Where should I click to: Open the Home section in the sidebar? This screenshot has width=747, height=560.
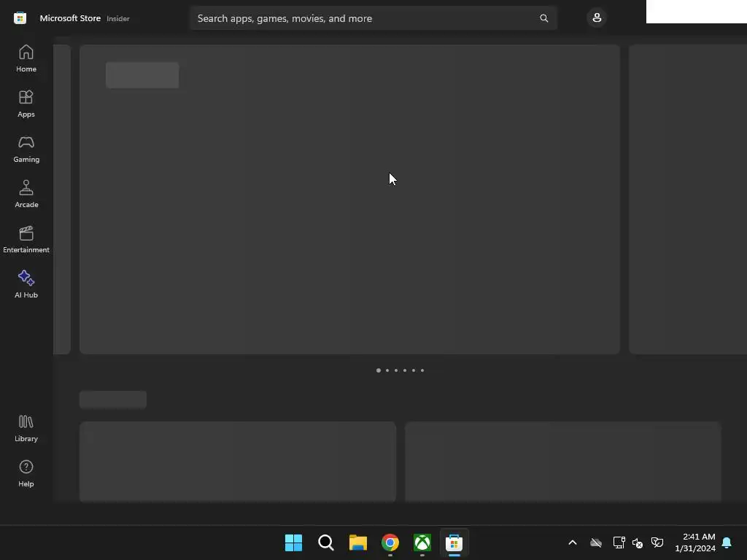pyautogui.click(x=26, y=58)
